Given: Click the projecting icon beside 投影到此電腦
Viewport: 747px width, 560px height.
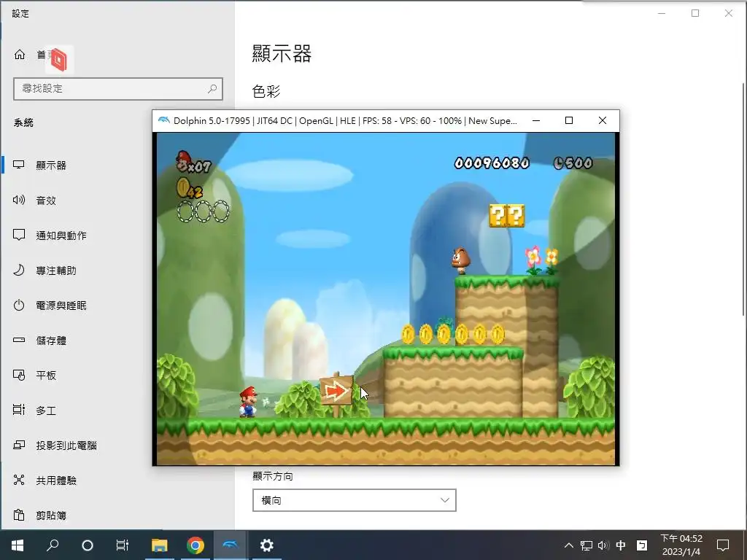Looking at the screenshot, I should (18, 445).
